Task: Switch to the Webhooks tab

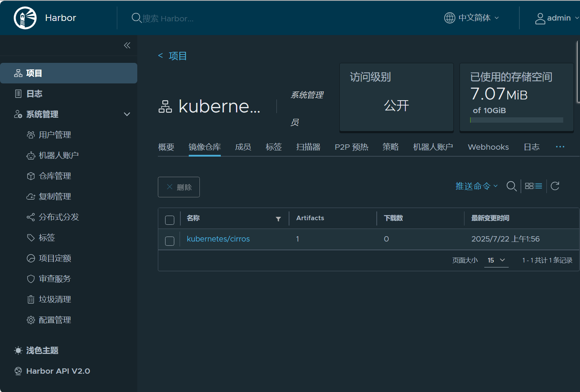Action: [x=488, y=147]
